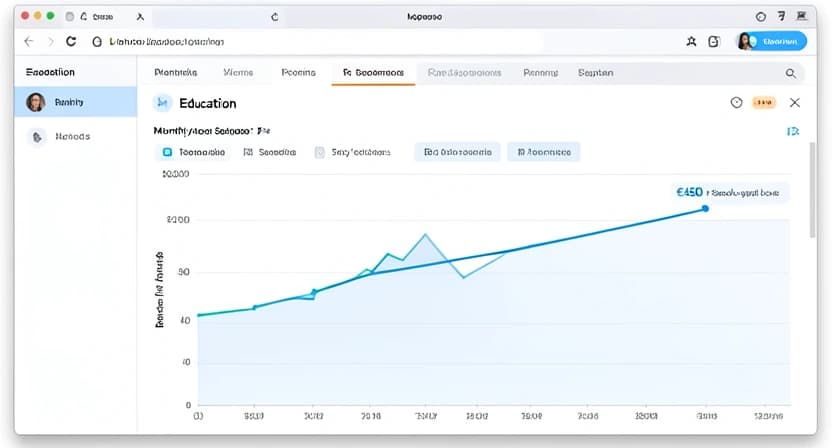Screen dimensions: 832x448
Task: Click the clock icon in the Education header
Action: [x=736, y=102]
